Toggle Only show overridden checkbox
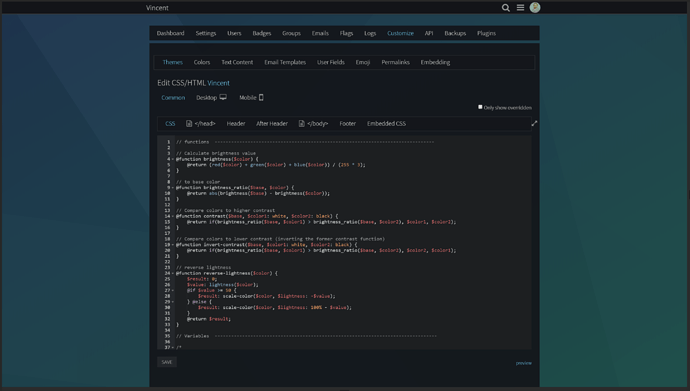Viewport: 690px width, 391px height. tap(480, 107)
